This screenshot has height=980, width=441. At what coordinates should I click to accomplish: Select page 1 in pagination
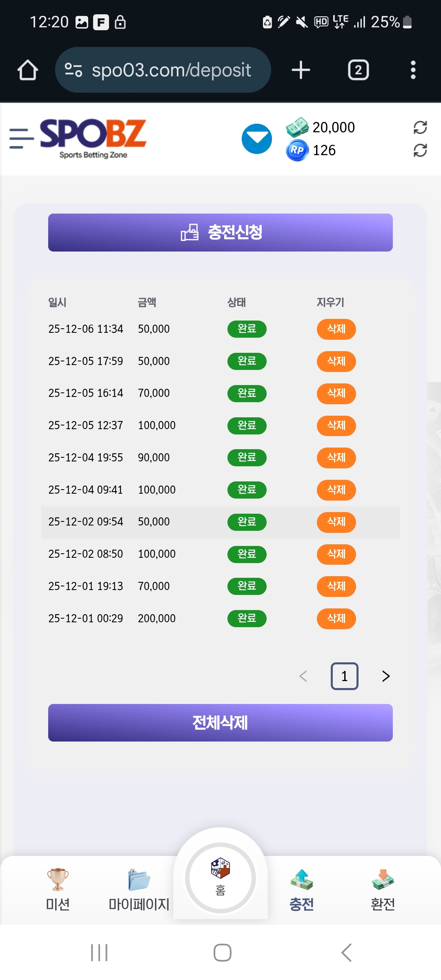[344, 676]
